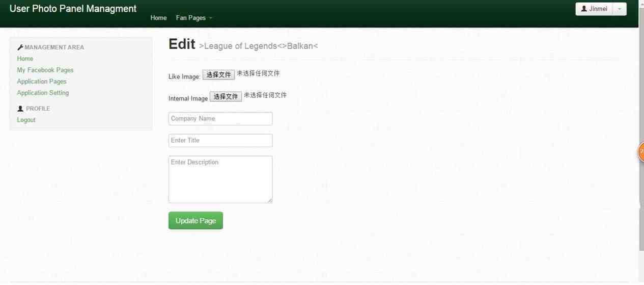Click inside the Enter Description textarea

coord(220,179)
